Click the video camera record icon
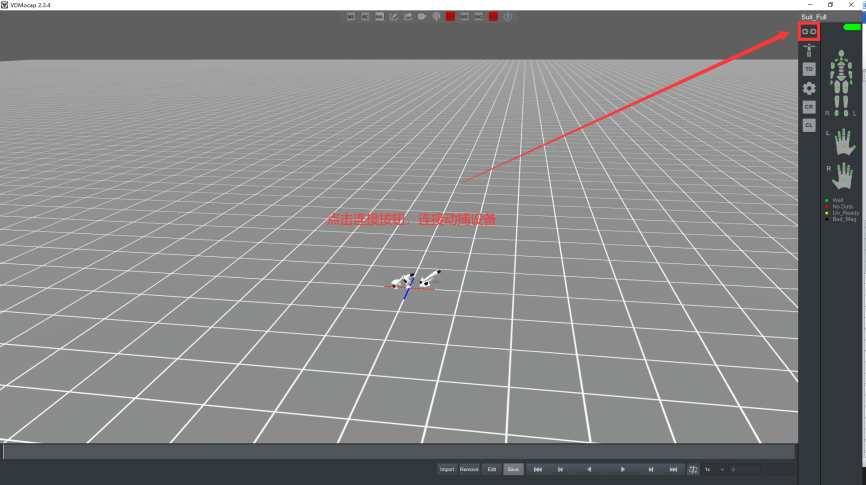The image size is (866, 485). pos(422,17)
